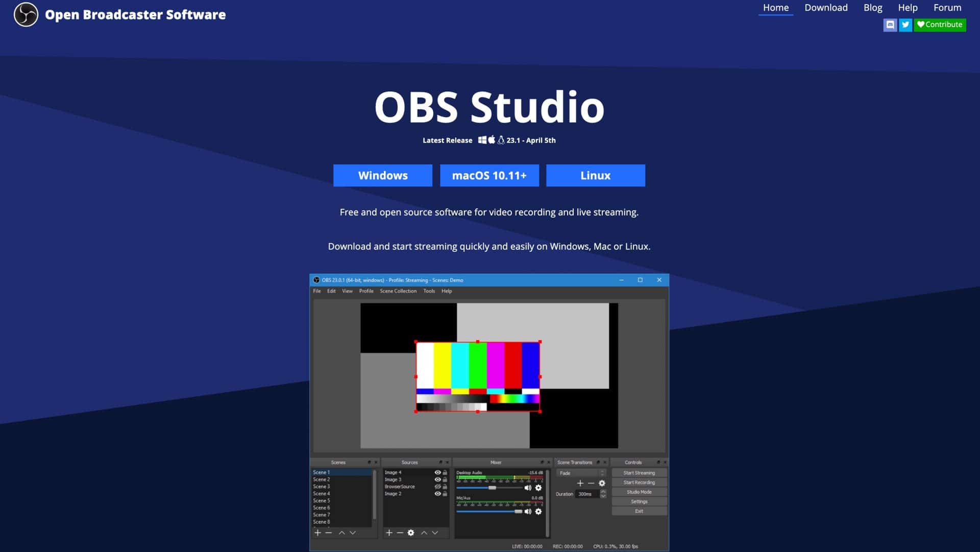980x552 pixels.
Task: Click the OBS logo in the site header
Action: pyautogui.click(x=26, y=14)
